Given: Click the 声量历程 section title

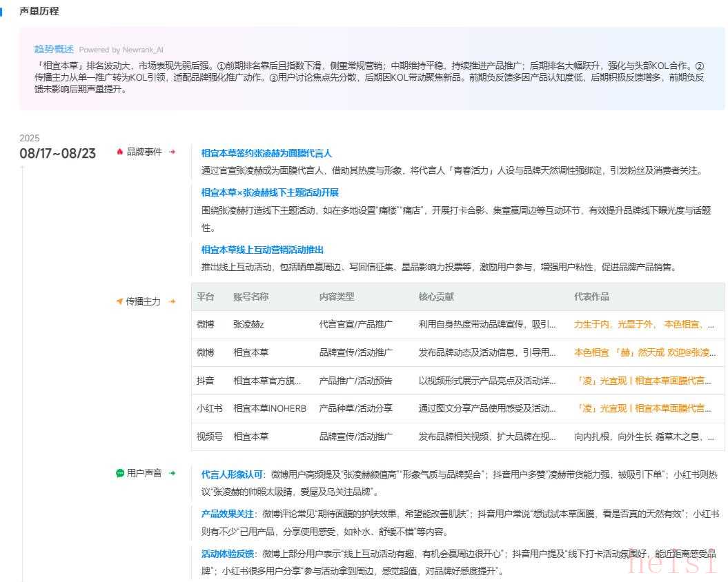Looking at the screenshot, I should (x=39, y=11).
